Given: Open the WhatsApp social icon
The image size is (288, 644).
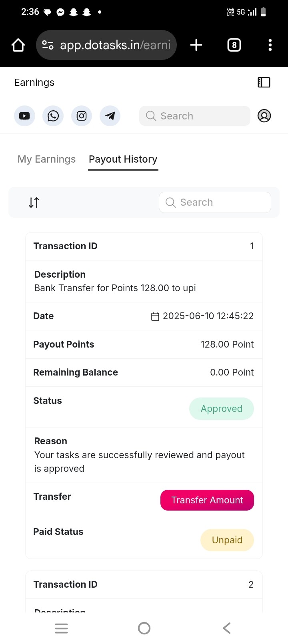Looking at the screenshot, I should (53, 116).
